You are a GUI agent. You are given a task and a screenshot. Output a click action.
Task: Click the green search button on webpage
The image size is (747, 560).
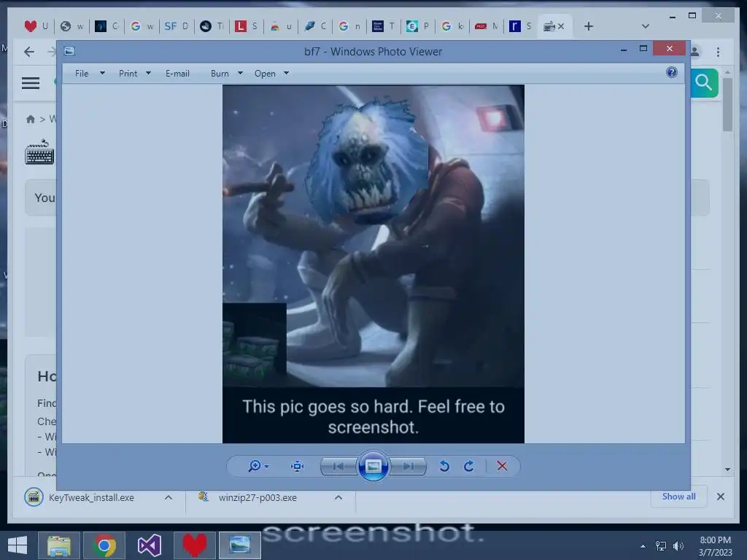[x=704, y=83]
